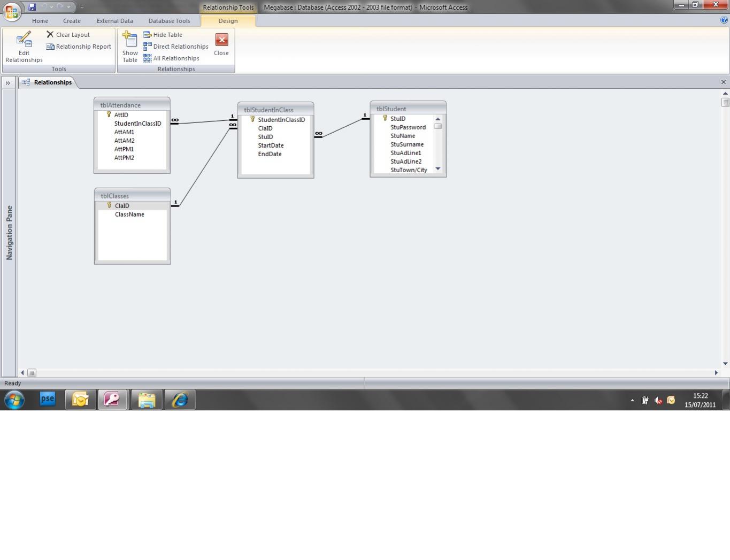
Task: Click the Microsoft Access taskbar button
Action: point(112,400)
